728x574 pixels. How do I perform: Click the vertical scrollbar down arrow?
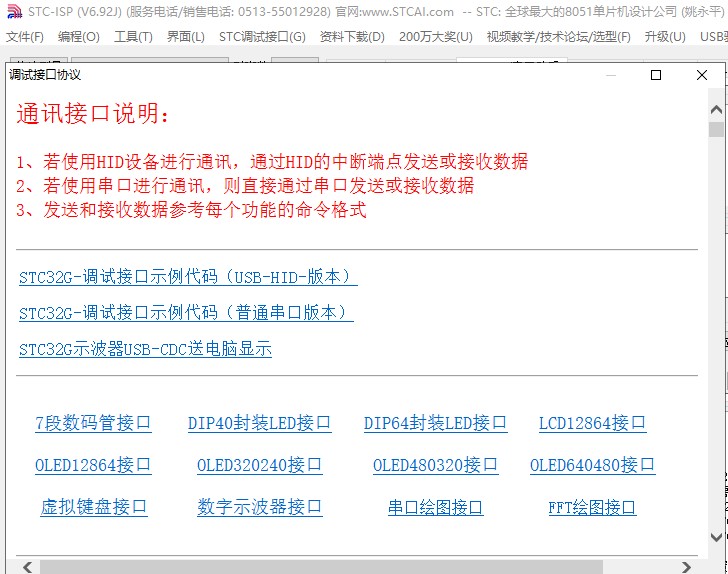tap(716, 537)
